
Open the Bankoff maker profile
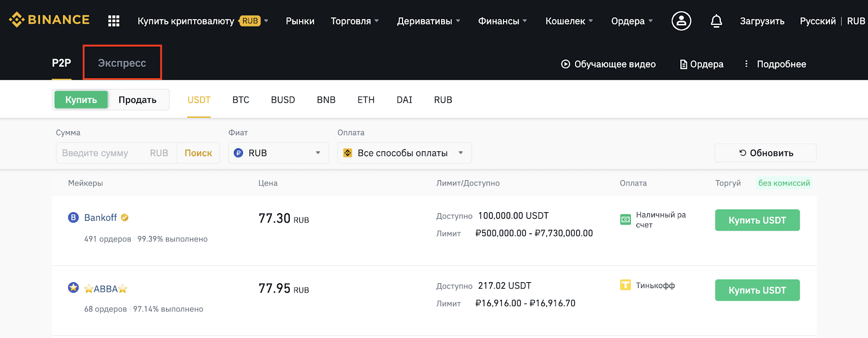coord(100,218)
